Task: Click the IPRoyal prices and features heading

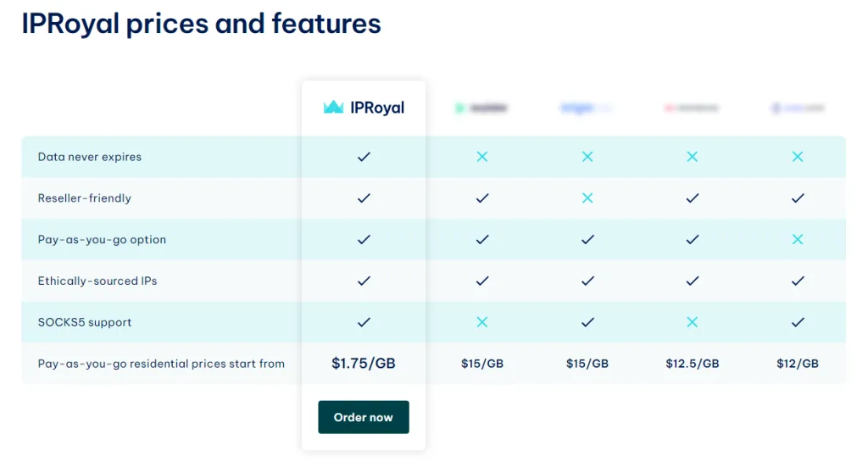Action: point(201,24)
